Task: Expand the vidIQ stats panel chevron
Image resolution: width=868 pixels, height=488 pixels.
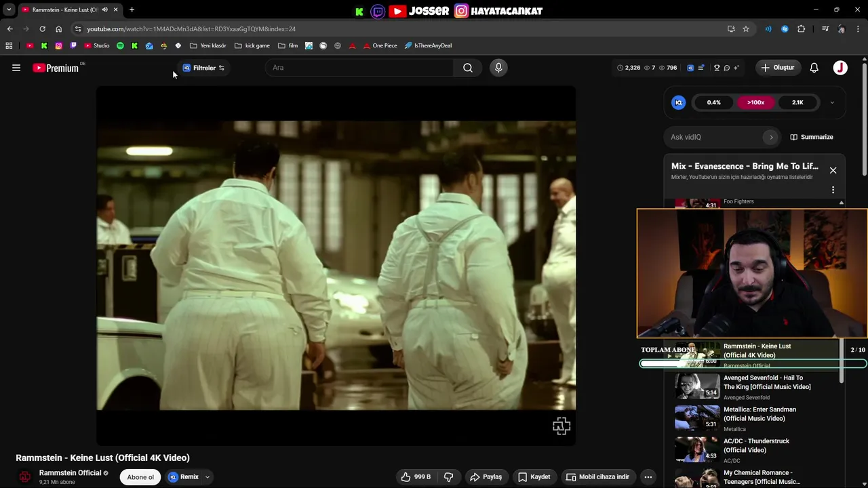Action: pos(832,103)
